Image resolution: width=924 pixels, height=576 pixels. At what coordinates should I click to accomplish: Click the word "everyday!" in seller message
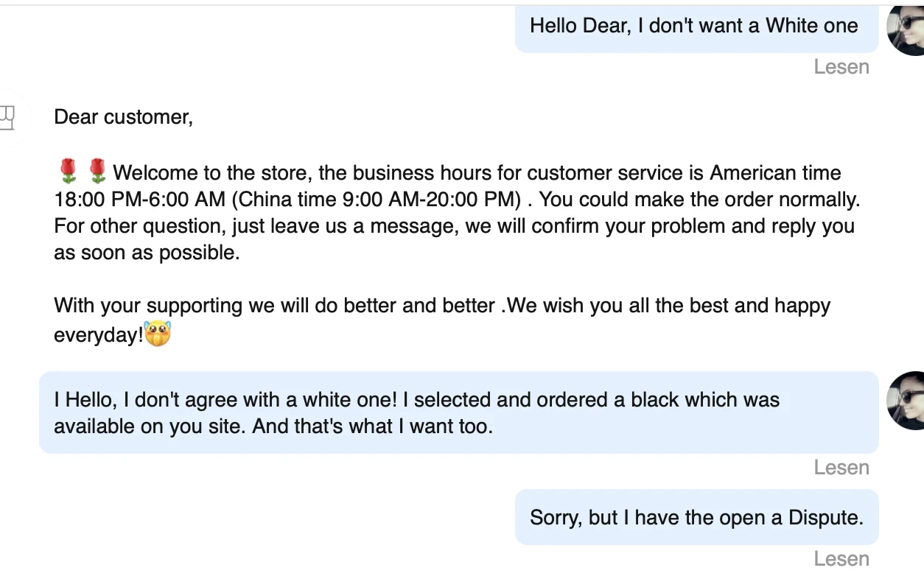click(98, 335)
